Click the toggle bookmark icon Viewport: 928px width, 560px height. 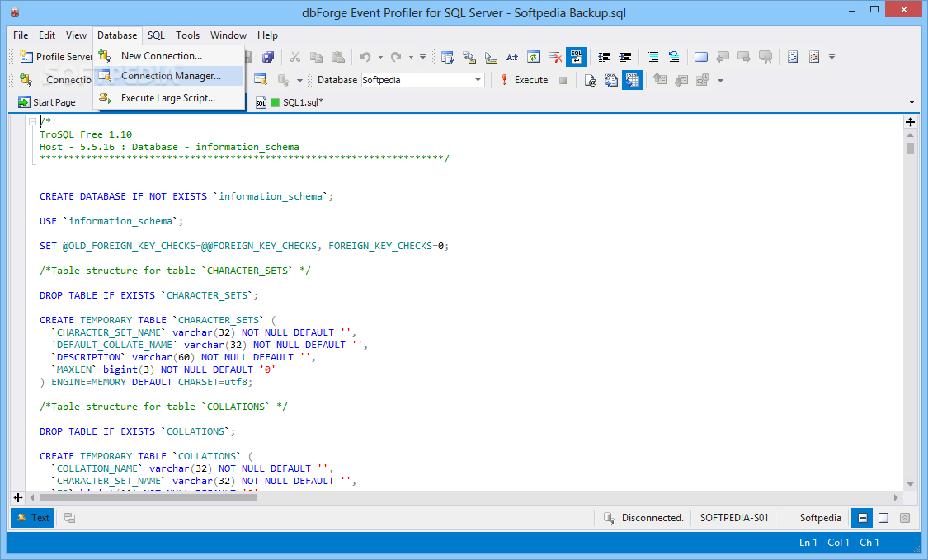701,57
